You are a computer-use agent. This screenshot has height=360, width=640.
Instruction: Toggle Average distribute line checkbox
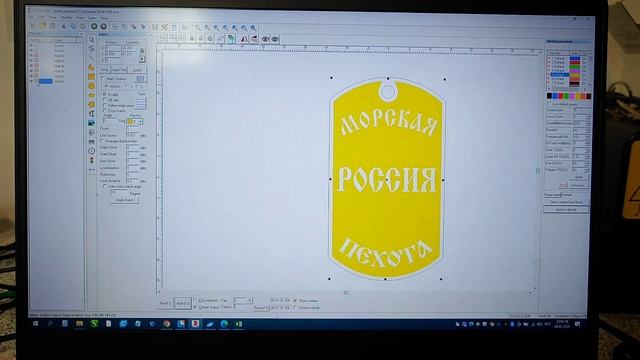[x=103, y=141]
